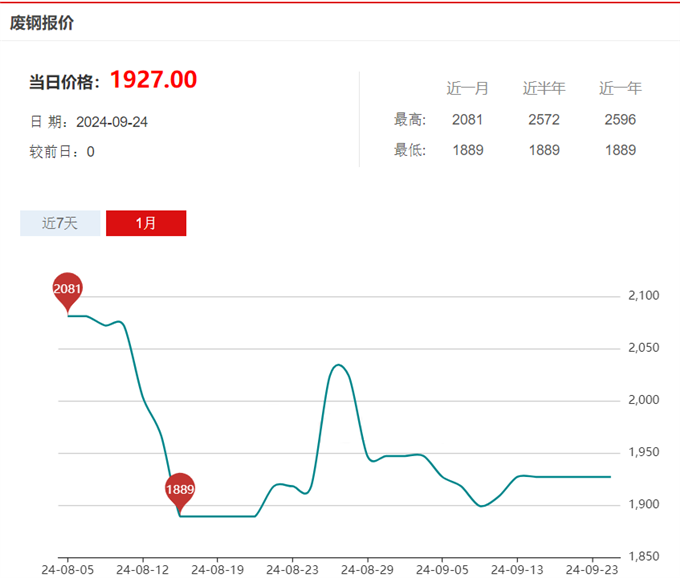Click the 24-08-05 x-axis label
Viewport: 680px width, 578px height.
[67, 567]
